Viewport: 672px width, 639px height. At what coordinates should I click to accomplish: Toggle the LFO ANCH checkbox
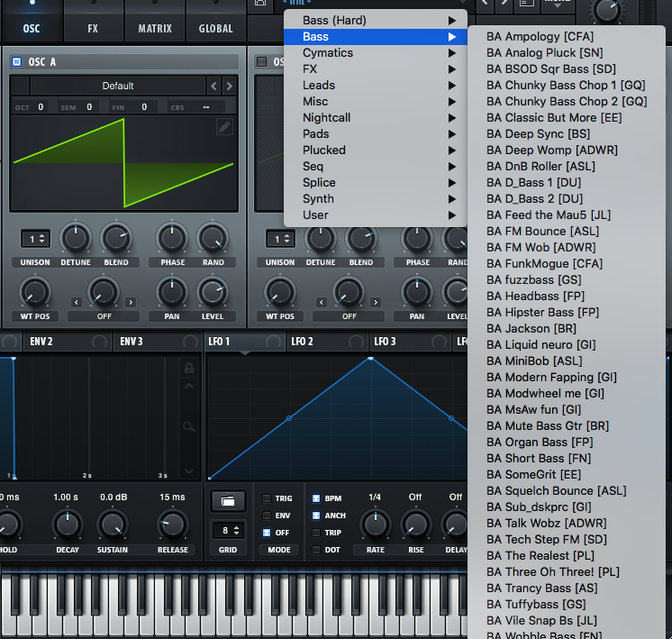pyautogui.click(x=316, y=516)
